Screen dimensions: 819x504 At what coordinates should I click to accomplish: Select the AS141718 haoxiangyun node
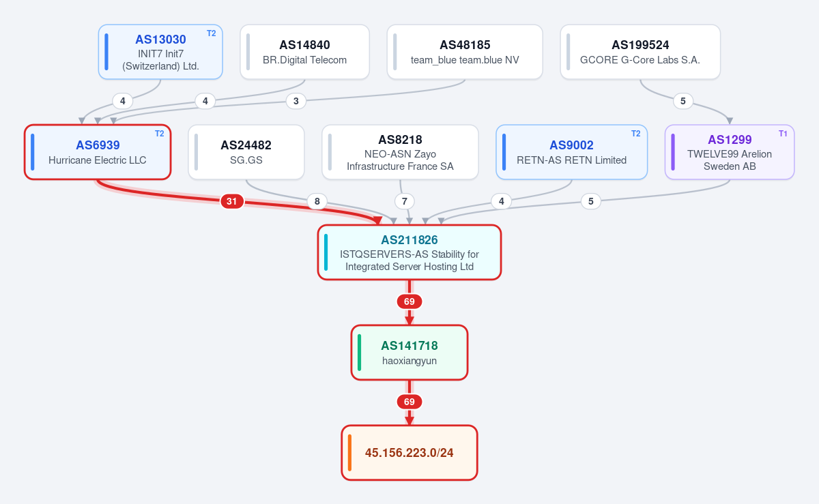409,352
